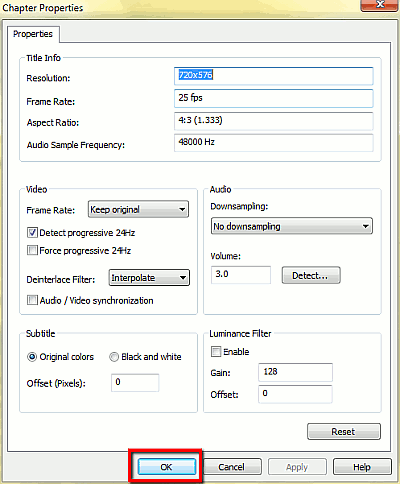Click the Detect volume button
The width and height of the screenshot is (400, 484).
tap(311, 275)
